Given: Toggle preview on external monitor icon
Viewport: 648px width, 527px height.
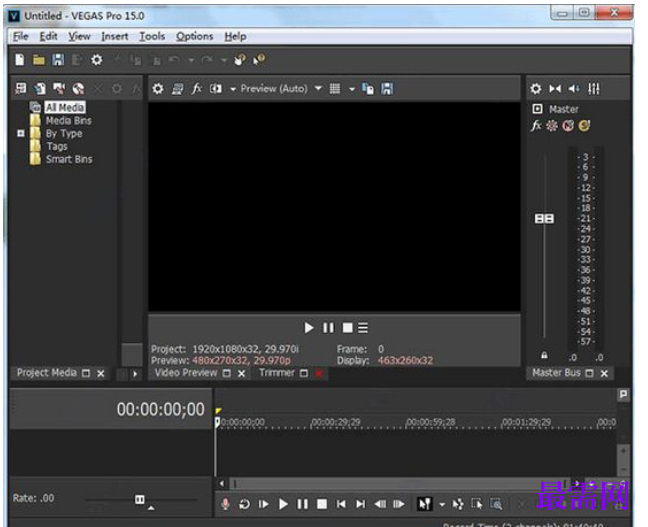Looking at the screenshot, I should (x=177, y=88).
